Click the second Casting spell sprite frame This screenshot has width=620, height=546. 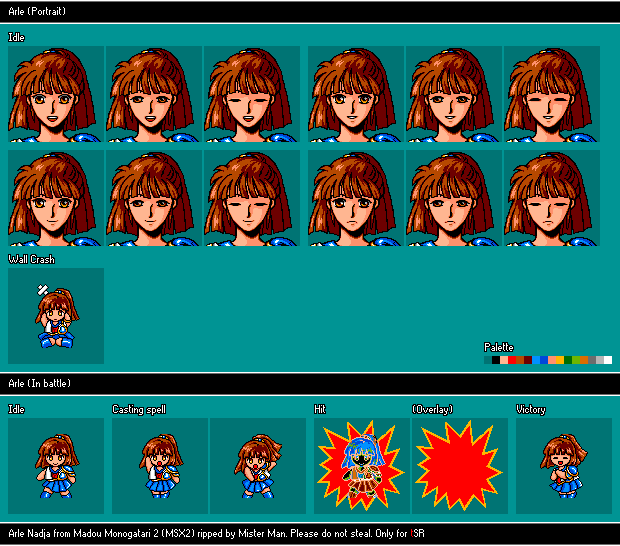tap(258, 466)
